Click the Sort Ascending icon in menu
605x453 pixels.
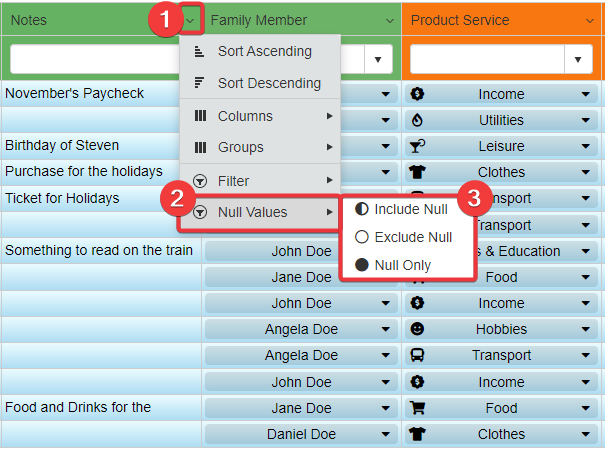pos(199,52)
